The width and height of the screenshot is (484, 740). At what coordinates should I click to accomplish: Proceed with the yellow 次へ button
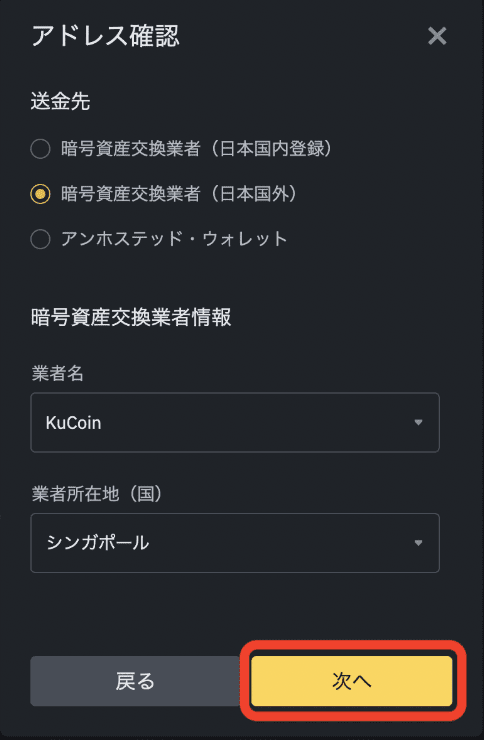tap(352, 681)
